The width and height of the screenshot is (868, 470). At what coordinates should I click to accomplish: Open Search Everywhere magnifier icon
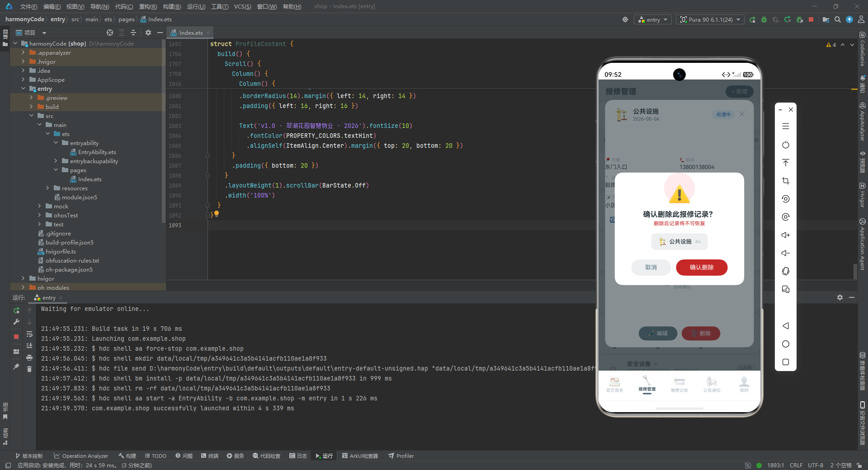click(x=838, y=20)
